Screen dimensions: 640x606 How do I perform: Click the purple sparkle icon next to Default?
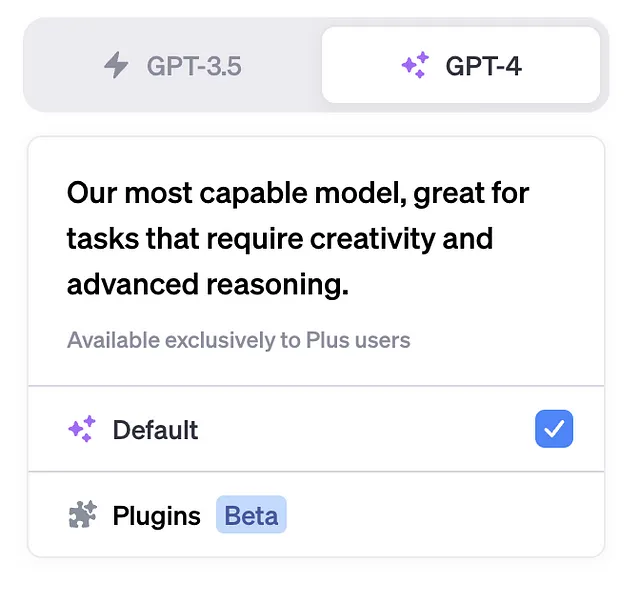pyautogui.click(x=82, y=429)
